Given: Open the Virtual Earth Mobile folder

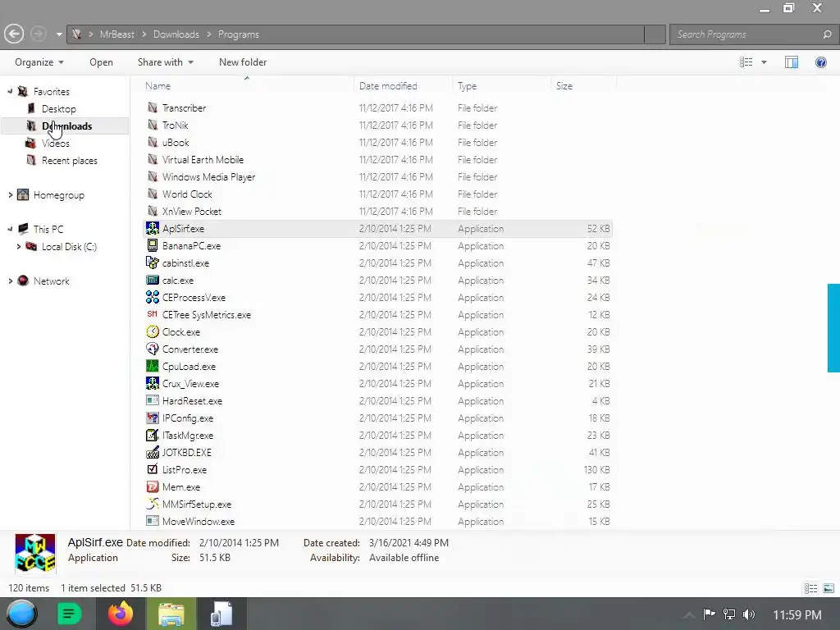Looking at the screenshot, I should (203, 160).
